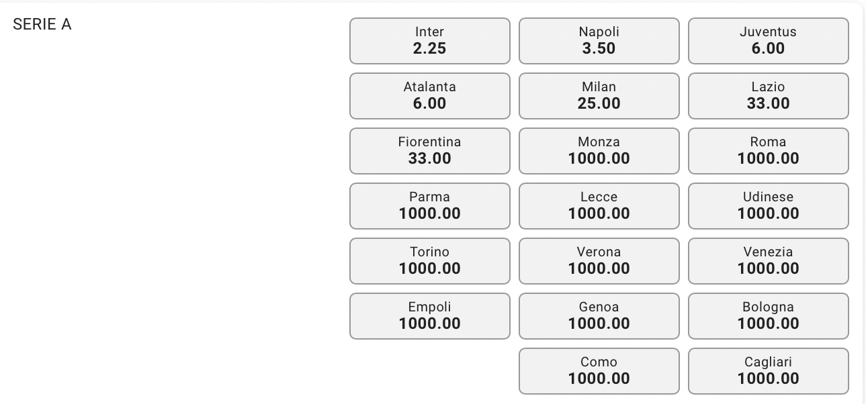868x404 pixels.
Task: Pick Lecce at 1000.00 odds
Action: (x=599, y=206)
